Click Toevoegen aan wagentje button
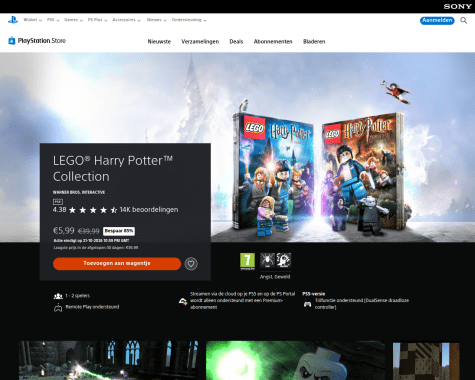 [x=117, y=264]
